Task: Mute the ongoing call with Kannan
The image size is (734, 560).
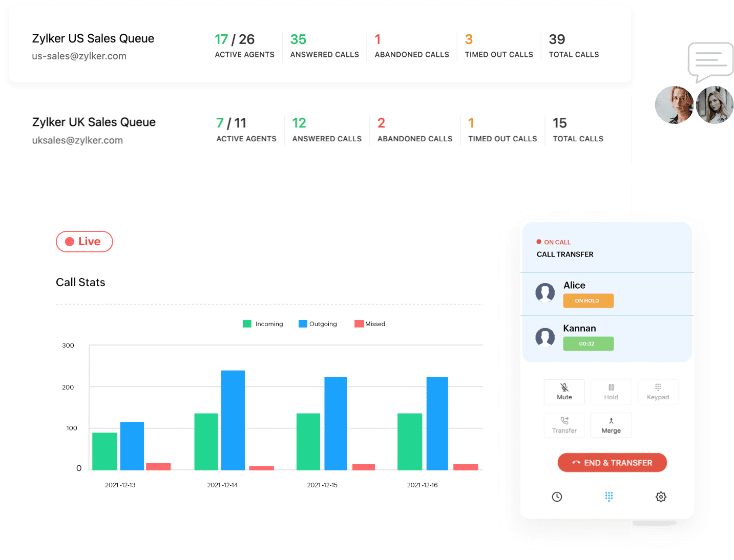Action: [564, 392]
